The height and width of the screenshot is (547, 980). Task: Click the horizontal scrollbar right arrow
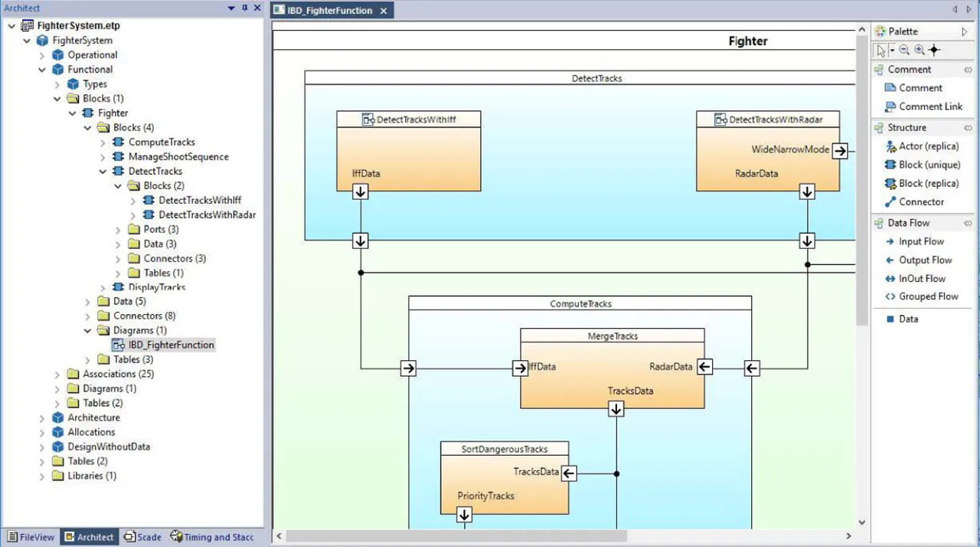[848, 536]
